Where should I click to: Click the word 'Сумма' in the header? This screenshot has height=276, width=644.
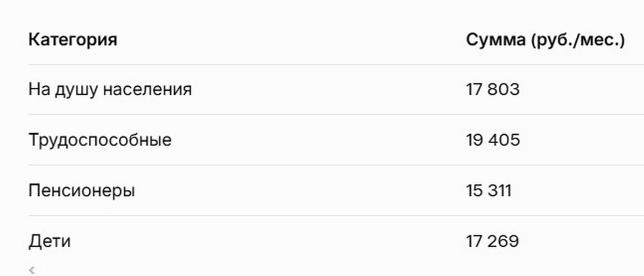(x=495, y=40)
